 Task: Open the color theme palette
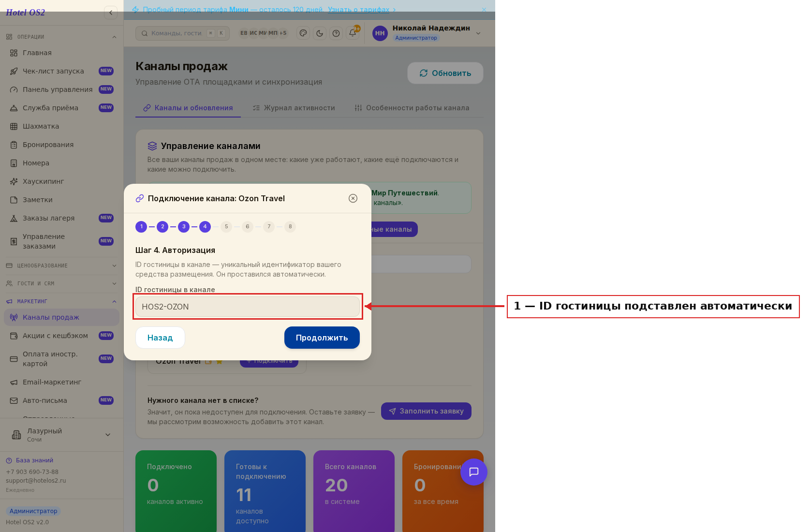point(303,33)
